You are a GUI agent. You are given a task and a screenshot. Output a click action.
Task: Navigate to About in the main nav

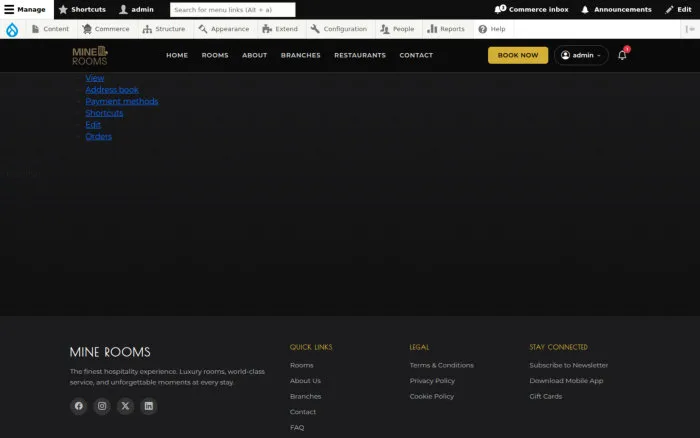point(254,55)
